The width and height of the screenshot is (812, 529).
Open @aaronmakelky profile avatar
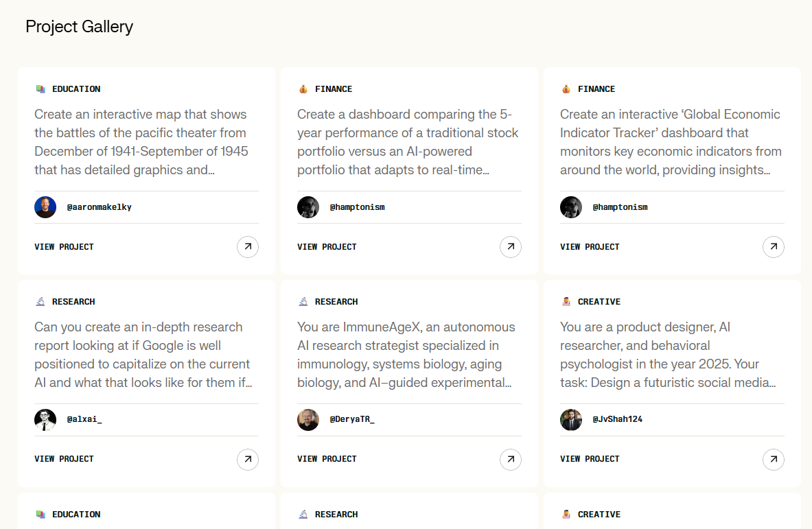click(45, 207)
